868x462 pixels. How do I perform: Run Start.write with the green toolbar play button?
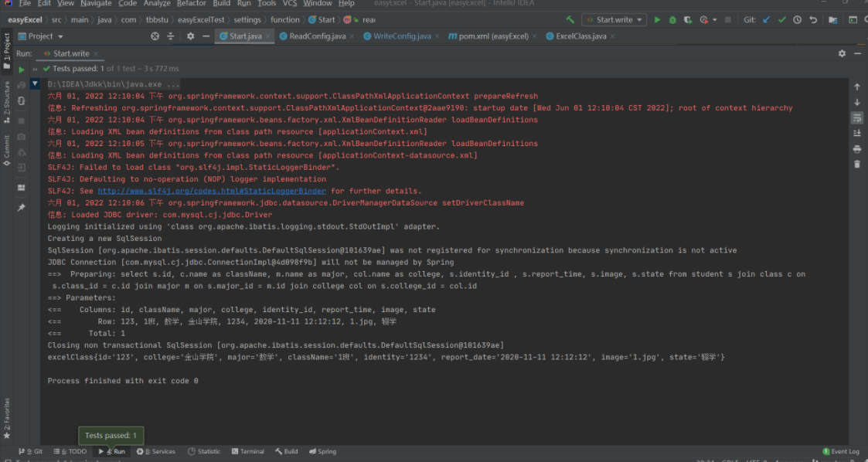[657, 20]
